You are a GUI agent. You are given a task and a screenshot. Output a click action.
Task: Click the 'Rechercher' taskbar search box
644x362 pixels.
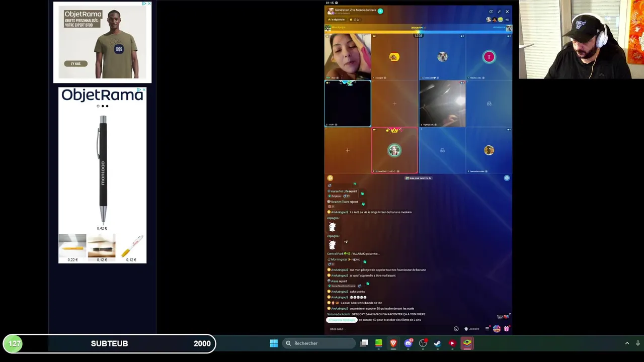coord(319,343)
